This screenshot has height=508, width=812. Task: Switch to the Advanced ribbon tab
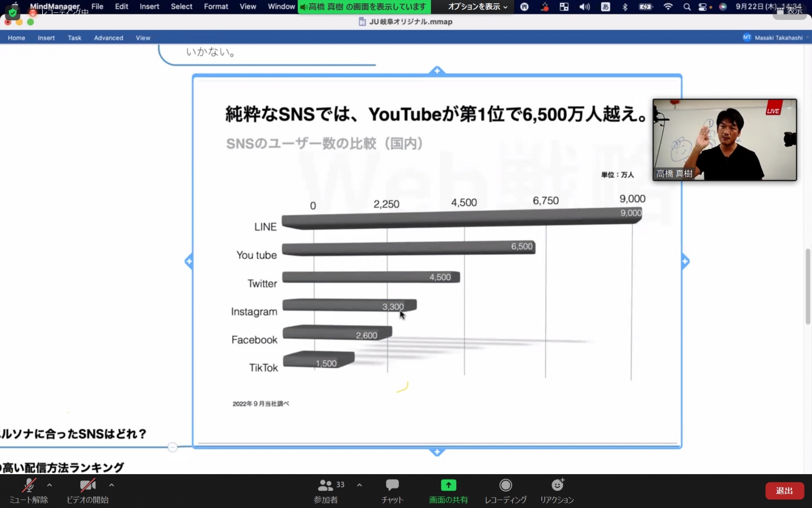point(109,38)
